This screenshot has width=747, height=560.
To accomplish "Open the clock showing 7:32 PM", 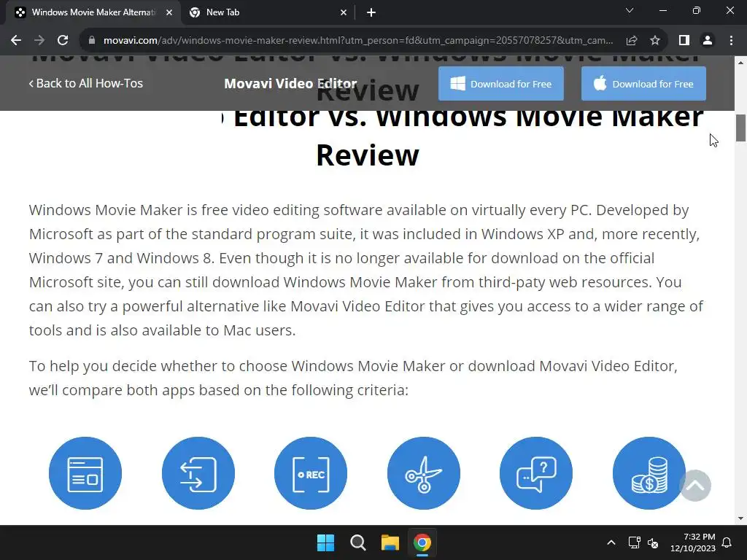I will (x=693, y=542).
